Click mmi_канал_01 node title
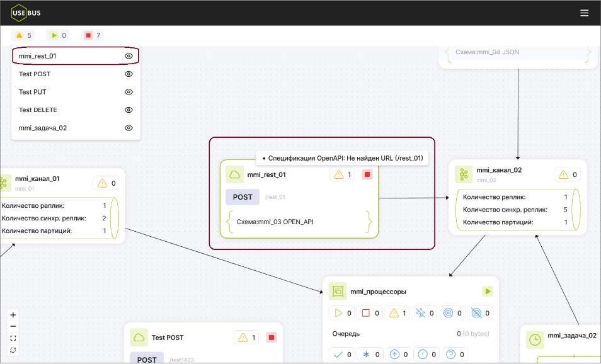Image resolution: width=601 pixels, height=364 pixels. 37,179
